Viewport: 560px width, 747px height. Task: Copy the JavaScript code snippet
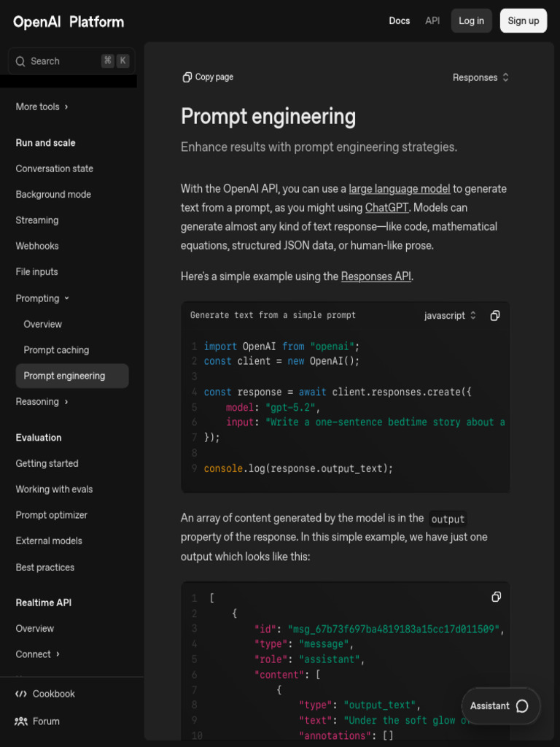click(495, 316)
